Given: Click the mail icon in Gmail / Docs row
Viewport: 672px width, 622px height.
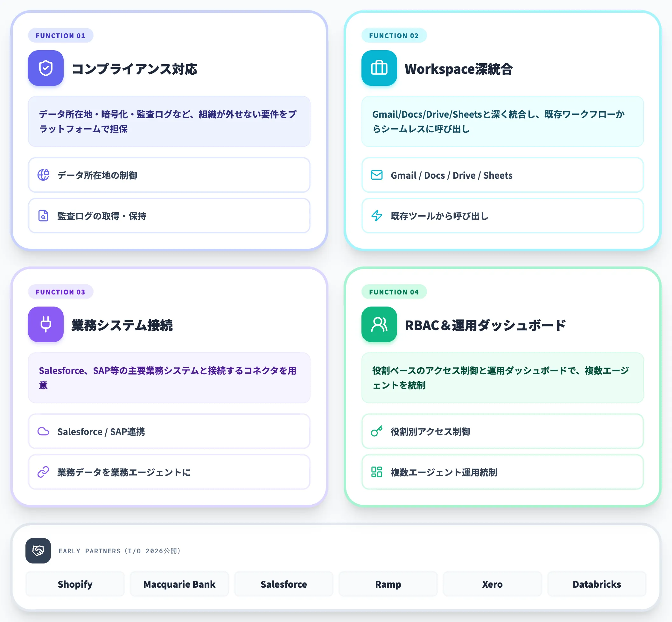Looking at the screenshot, I should [377, 175].
